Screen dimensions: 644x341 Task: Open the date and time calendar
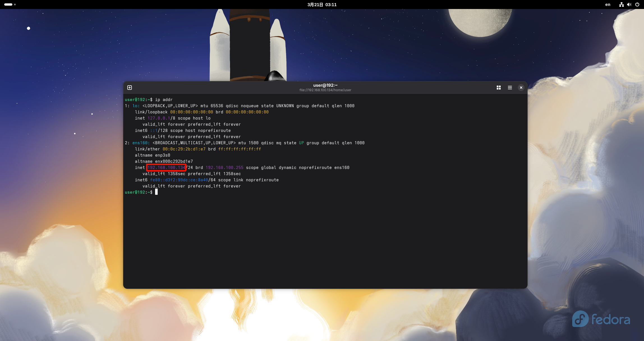tap(322, 4)
